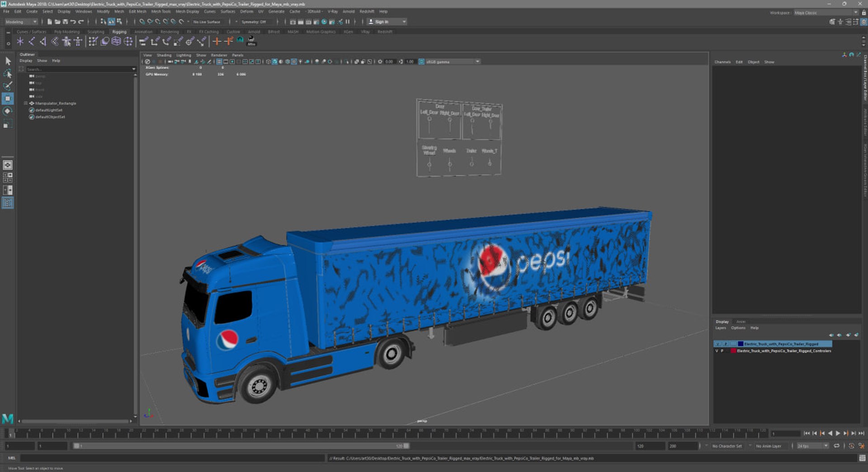Pick the Select tool arrow in toolbox

coord(8,61)
